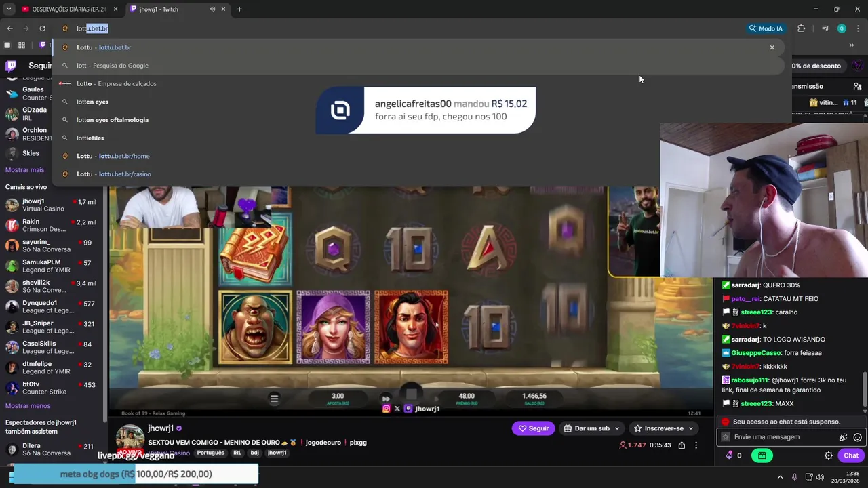Open jhowrj1 Virtual Casino live channel
868x488 pixels.
click(x=52, y=205)
